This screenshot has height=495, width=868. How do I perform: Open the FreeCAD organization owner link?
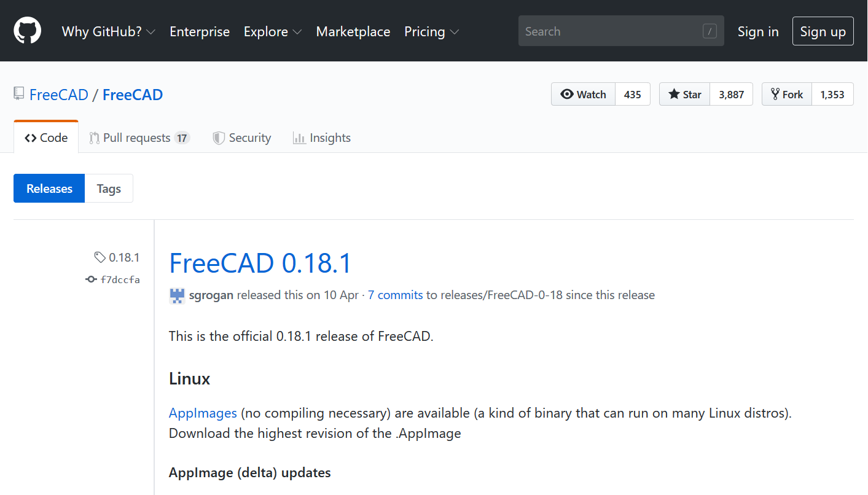pos(59,95)
